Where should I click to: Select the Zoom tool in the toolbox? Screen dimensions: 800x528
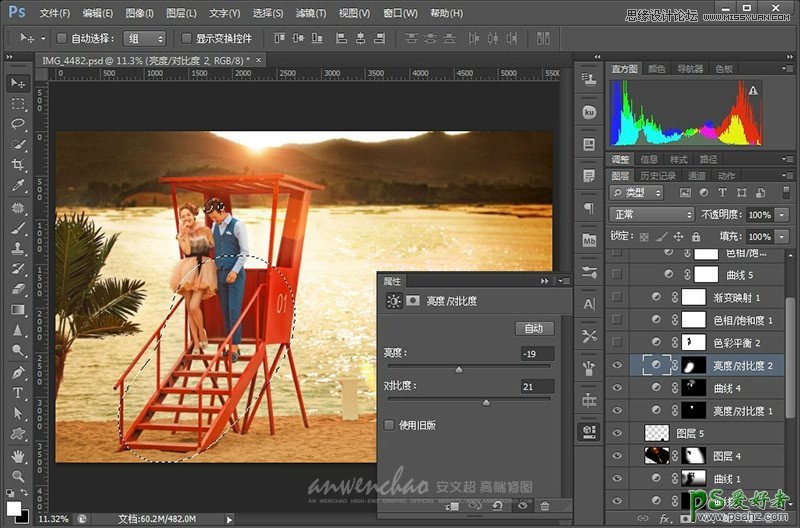point(18,475)
